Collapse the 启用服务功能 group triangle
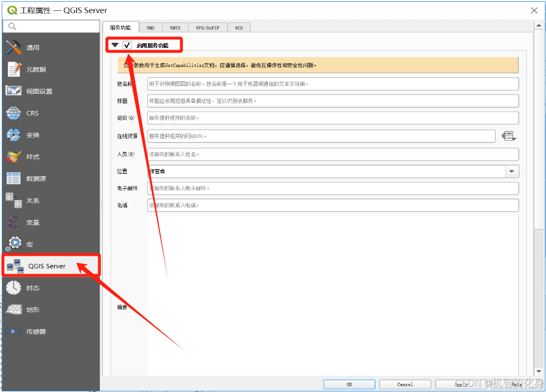 115,45
